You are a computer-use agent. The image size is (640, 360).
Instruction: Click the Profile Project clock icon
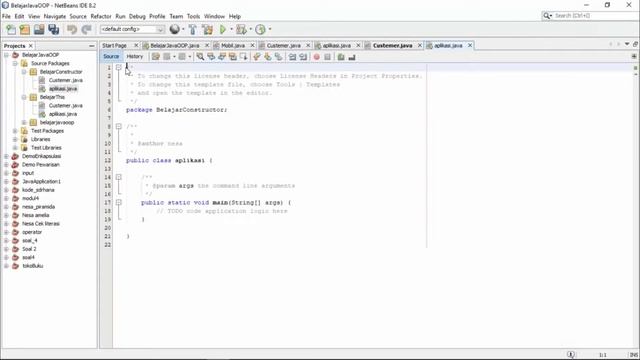point(260,29)
